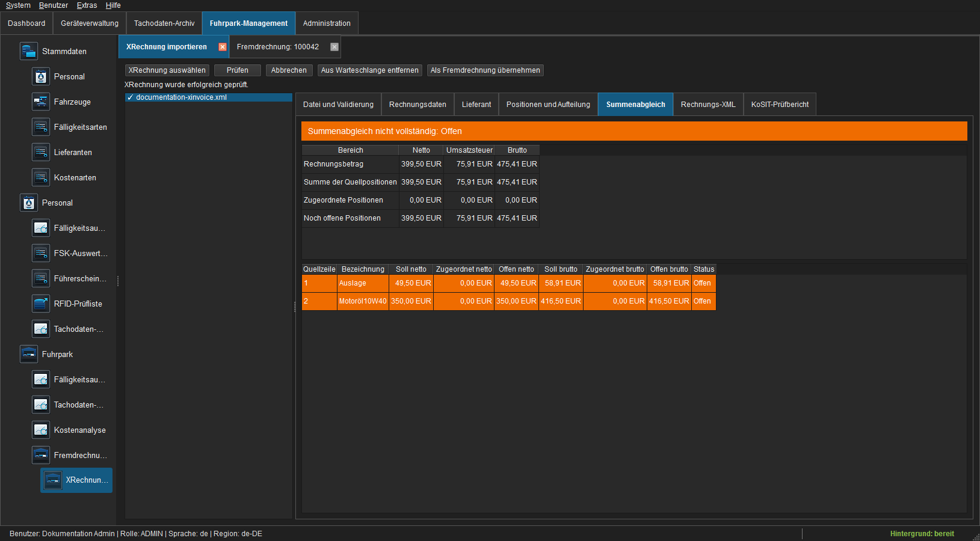Select the Fahrzeuge icon in sidebar
Image resolution: width=980 pixels, height=541 pixels.
pos(41,102)
